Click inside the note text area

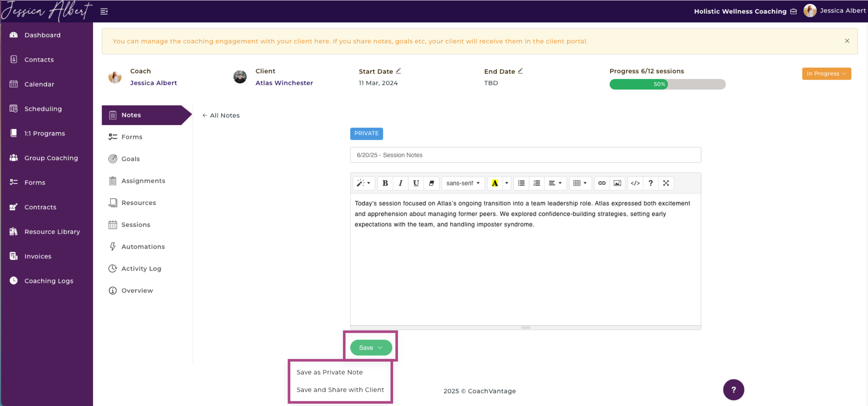tap(525, 259)
